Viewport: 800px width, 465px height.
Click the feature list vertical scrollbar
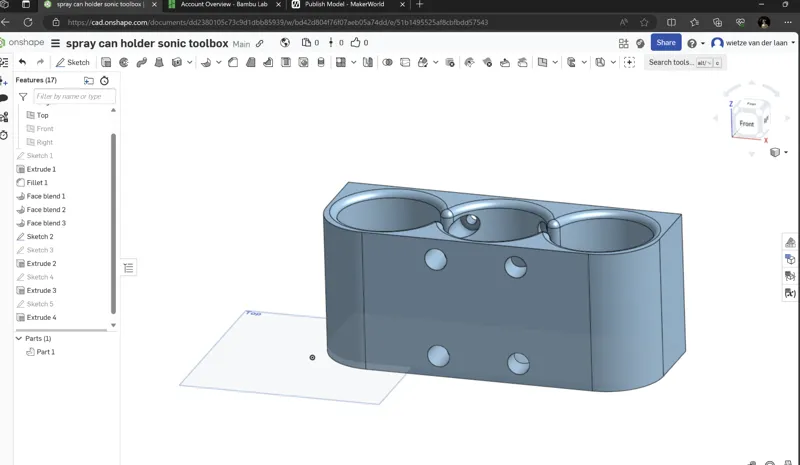[x=113, y=224]
